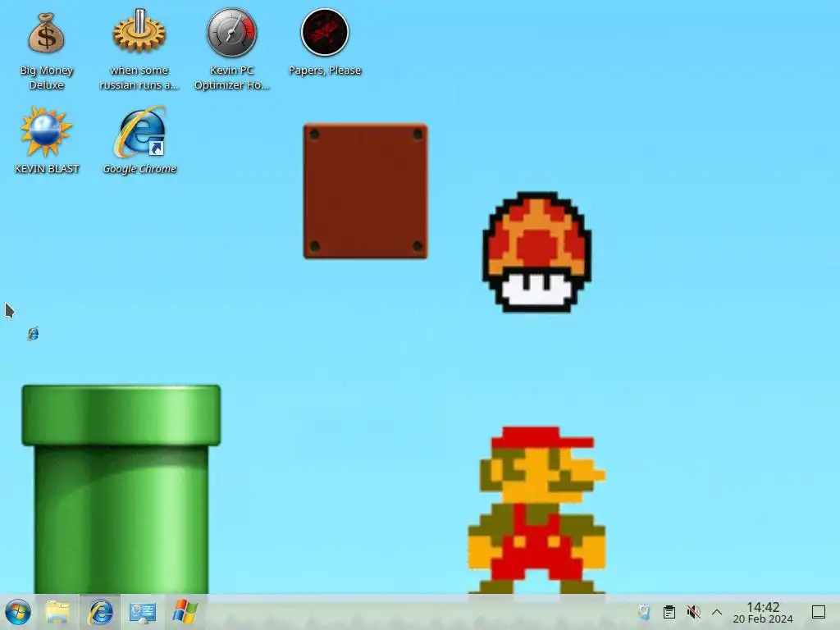Click the Windows flag icon in the taskbar
840x630 pixels.
tap(185, 612)
